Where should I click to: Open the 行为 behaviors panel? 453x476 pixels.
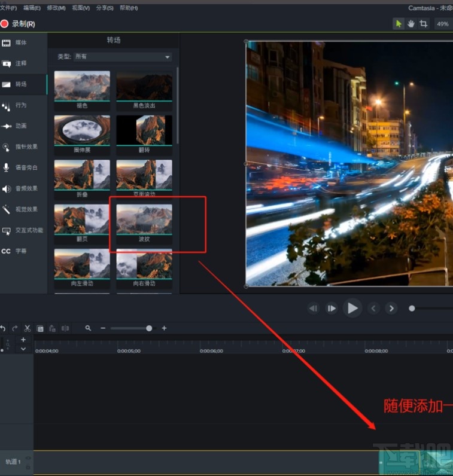coord(23,105)
